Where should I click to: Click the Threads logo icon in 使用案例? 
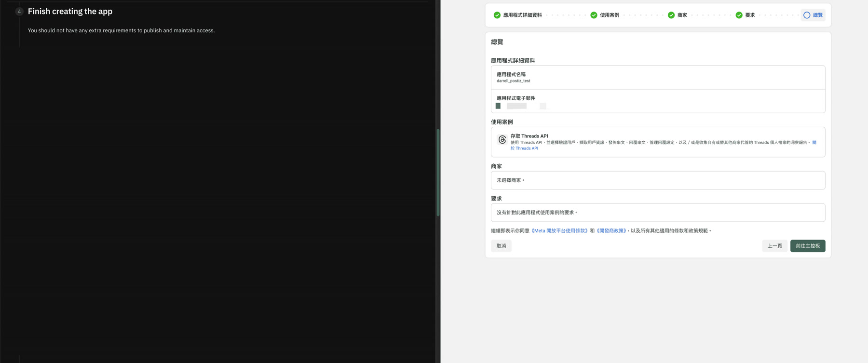pos(502,140)
